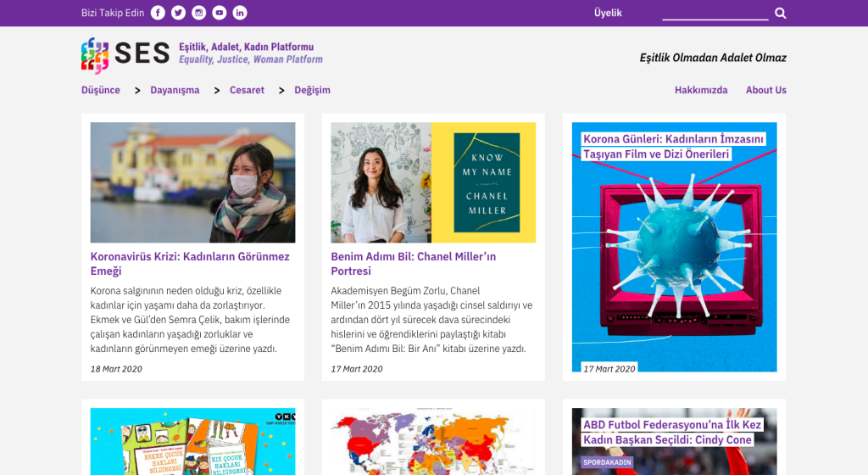Click the SES colorful logo

point(95,55)
